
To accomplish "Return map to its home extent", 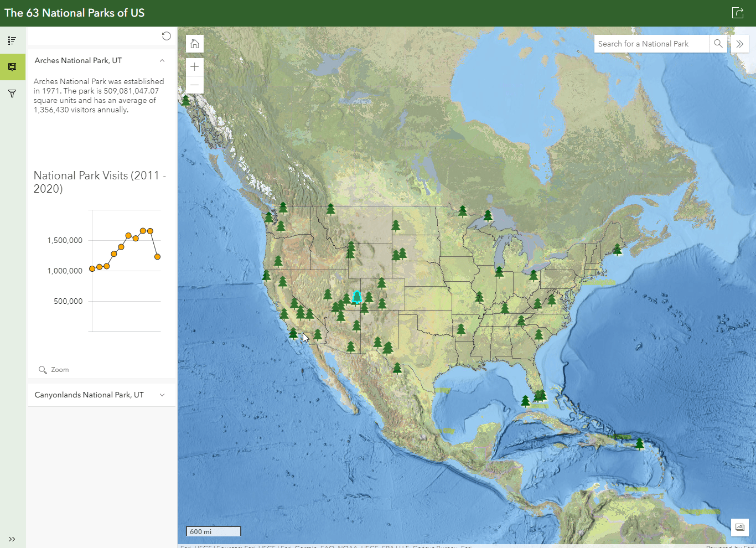I will click(195, 44).
